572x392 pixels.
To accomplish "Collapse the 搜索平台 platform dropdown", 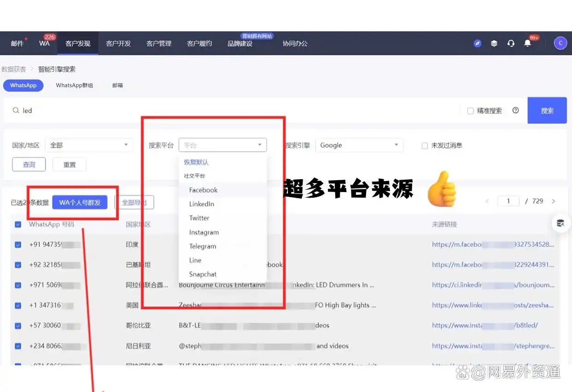I will (x=222, y=145).
